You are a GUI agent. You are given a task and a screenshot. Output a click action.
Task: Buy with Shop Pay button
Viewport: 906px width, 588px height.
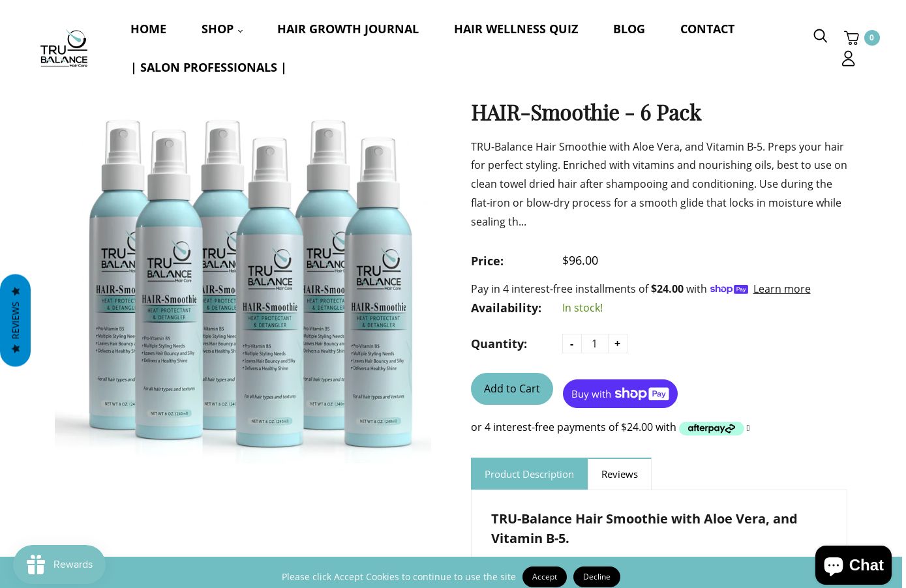(620, 394)
